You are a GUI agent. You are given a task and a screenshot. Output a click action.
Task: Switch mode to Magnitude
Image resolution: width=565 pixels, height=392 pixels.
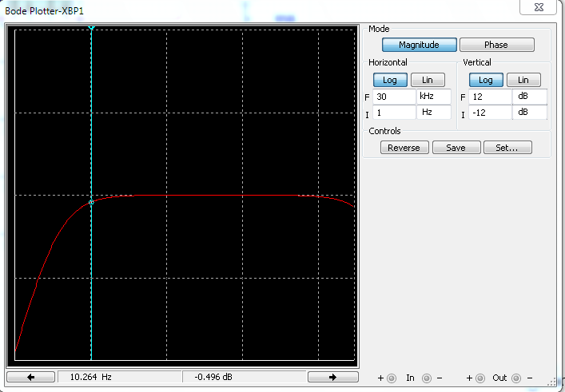tap(419, 46)
